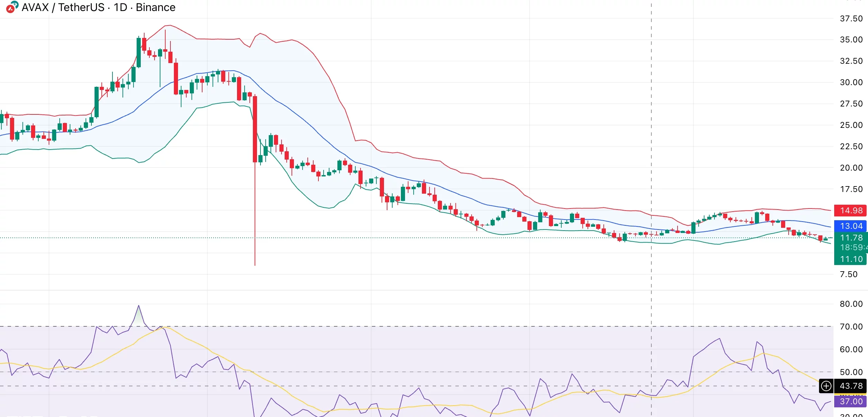
Task: Click the dotted previous close line on the chart
Action: coord(138,238)
